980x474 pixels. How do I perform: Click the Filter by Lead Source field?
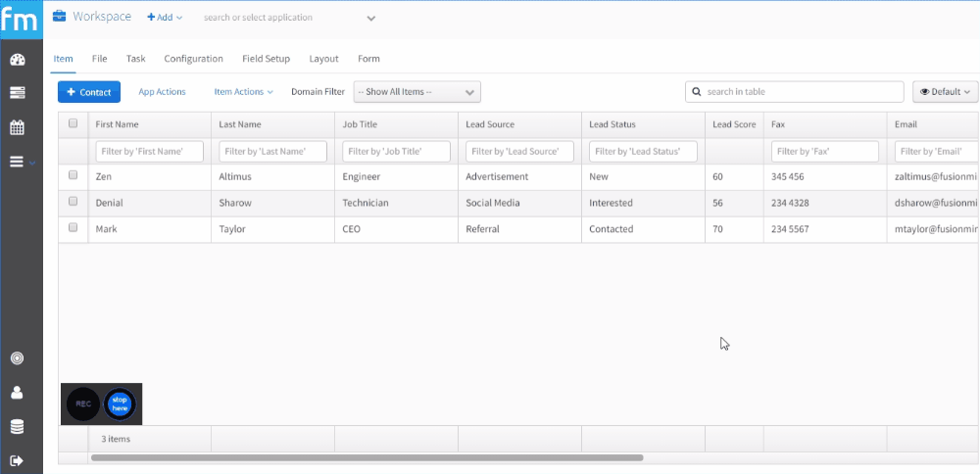[520, 151]
